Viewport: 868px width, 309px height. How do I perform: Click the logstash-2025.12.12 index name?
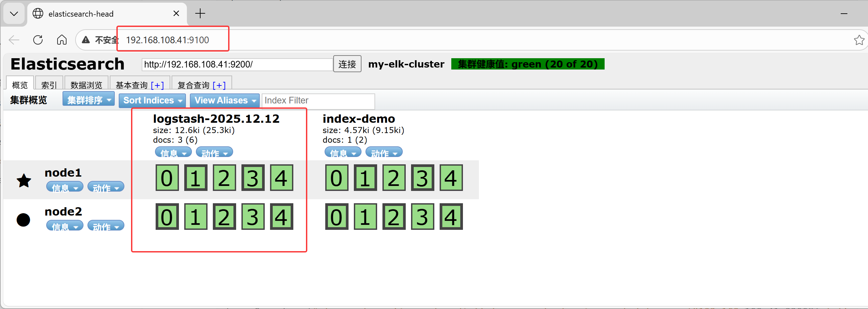point(216,119)
